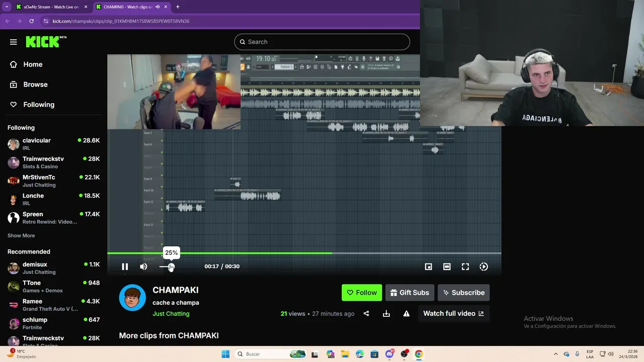
Task: Open schlump's Fortnite stream
Action: point(53,323)
